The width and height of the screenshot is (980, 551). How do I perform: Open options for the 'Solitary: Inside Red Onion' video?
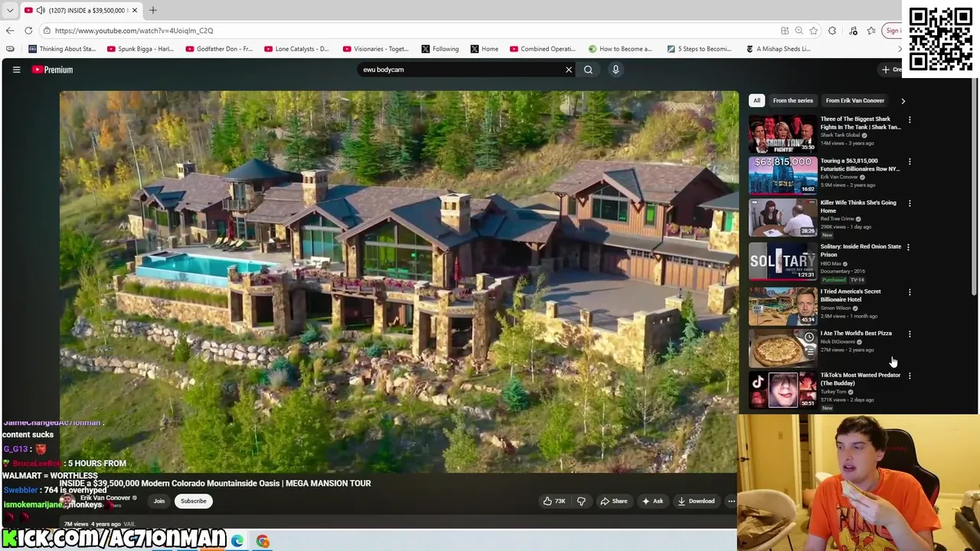(x=910, y=247)
